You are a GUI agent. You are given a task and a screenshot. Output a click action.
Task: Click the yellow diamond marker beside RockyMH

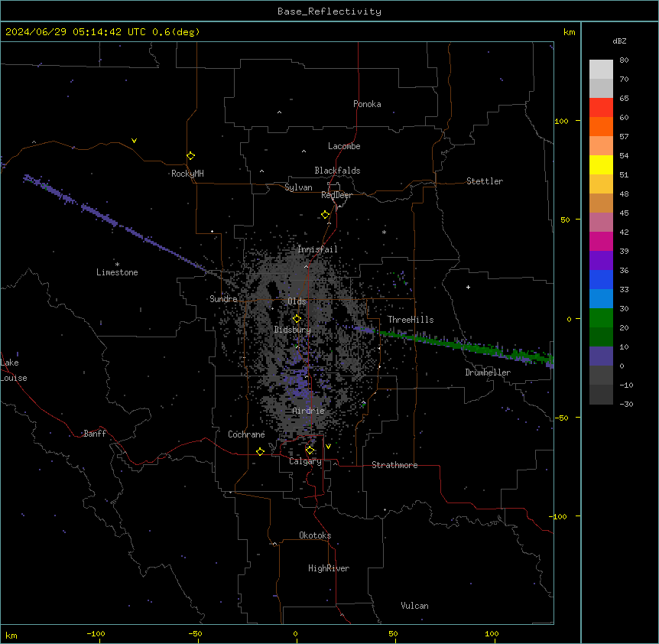pyautogui.click(x=190, y=156)
